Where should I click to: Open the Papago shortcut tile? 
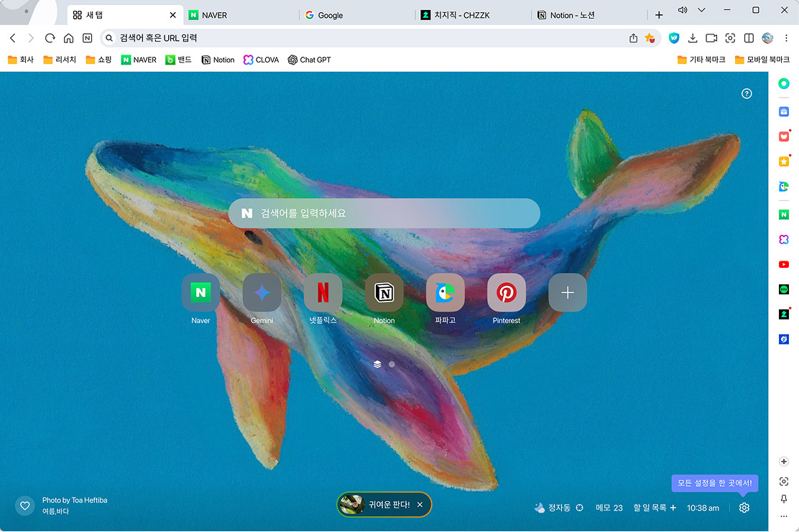(445, 293)
